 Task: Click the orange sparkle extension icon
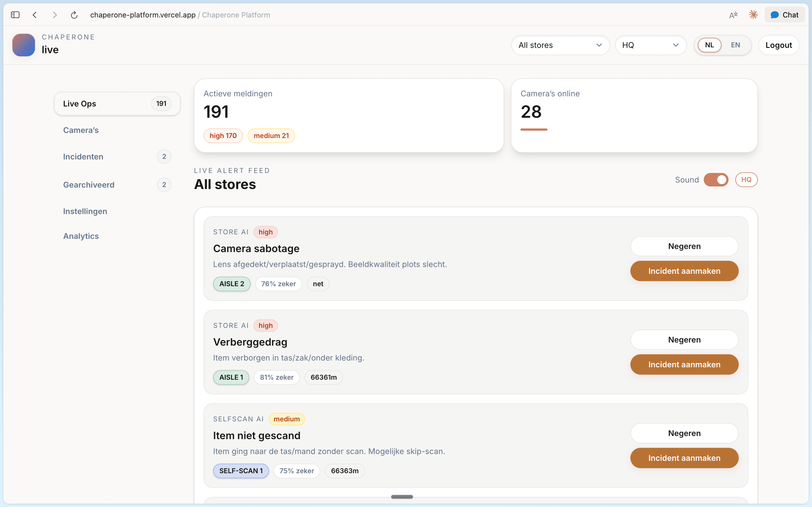753,15
